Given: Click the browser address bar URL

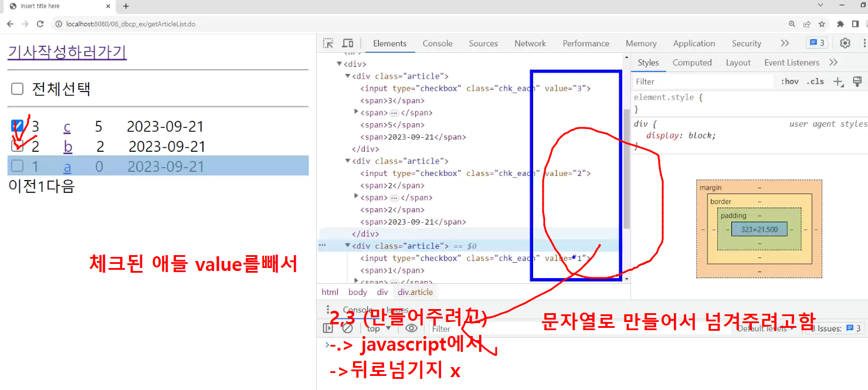Looking at the screenshot, I should (131, 24).
